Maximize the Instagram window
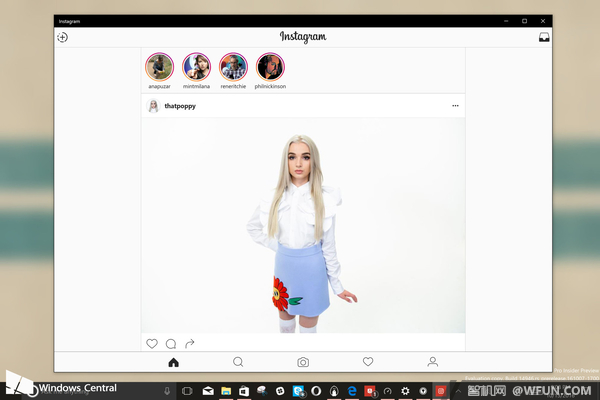The width and height of the screenshot is (600, 400). pos(525,21)
